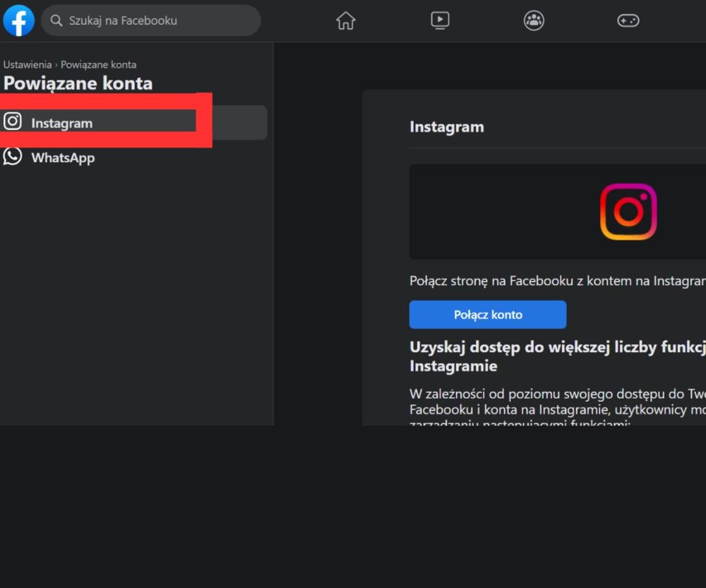Screen dimensions: 706x588
Task: Focus the 'Szukaj na Facebooku' search field
Action: (151, 20)
